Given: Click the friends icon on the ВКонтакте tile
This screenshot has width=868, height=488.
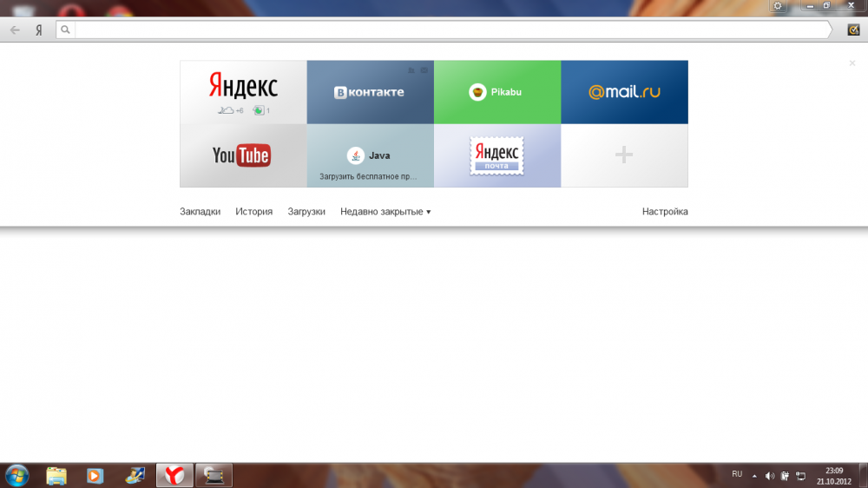Looking at the screenshot, I should pyautogui.click(x=411, y=70).
